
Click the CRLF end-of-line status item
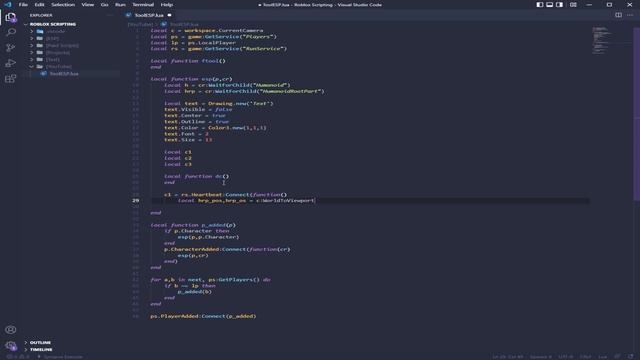coord(585,357)
